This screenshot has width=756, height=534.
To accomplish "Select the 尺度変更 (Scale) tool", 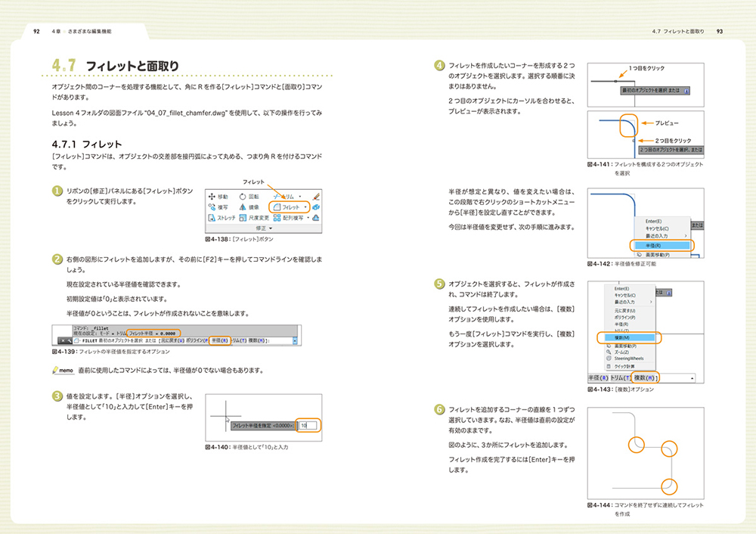I will [x=254, y=218].
